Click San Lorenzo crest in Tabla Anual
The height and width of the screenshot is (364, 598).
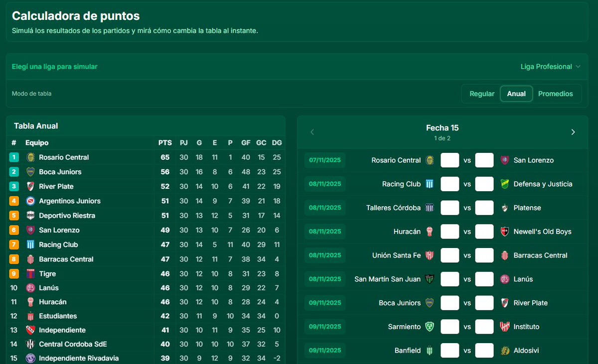point(30,230)
